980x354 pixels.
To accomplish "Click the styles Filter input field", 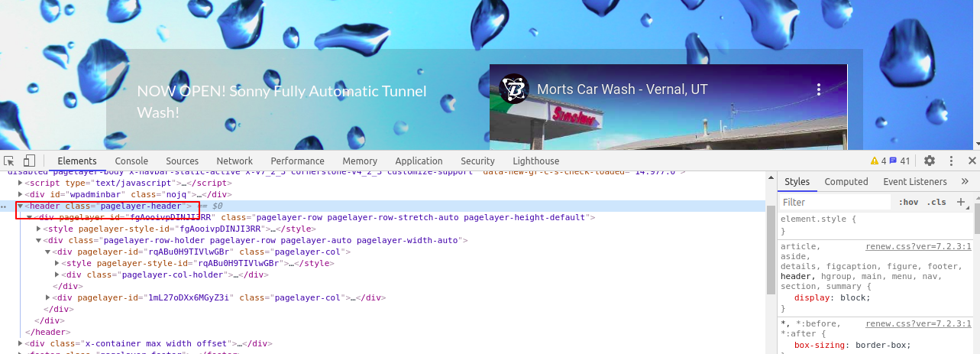I will pos(835,202).
